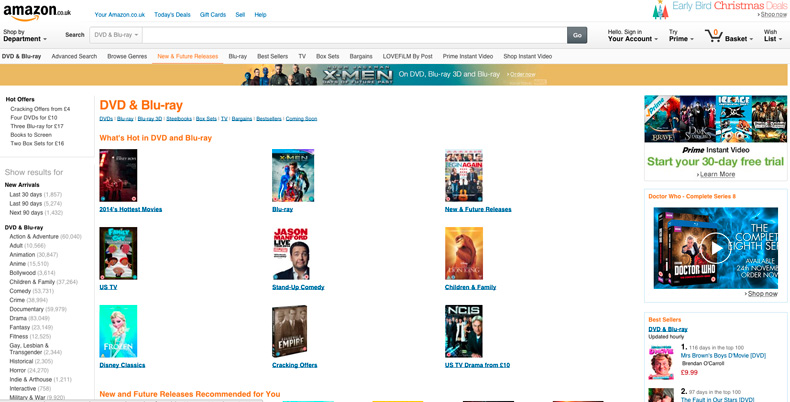This screenshot has height=402, width=790.
Task: Click the Go search button
Action: [x=577, y=35]
